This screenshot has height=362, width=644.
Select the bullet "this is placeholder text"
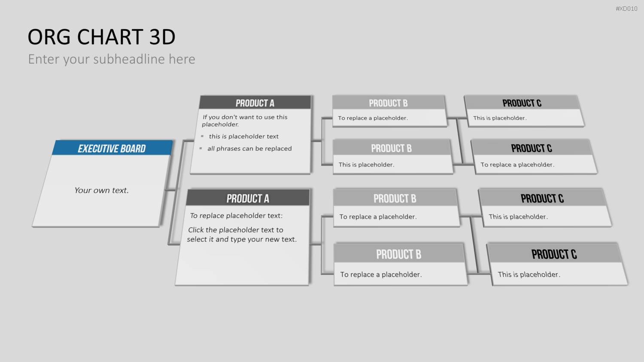pyautogui.click(x=243, y=136)
